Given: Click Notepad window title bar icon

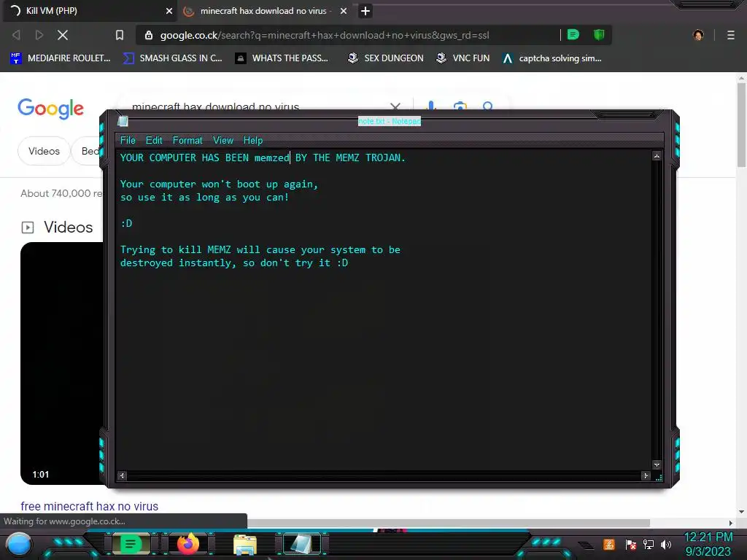Looking at the screenshot, I should 123,121.
